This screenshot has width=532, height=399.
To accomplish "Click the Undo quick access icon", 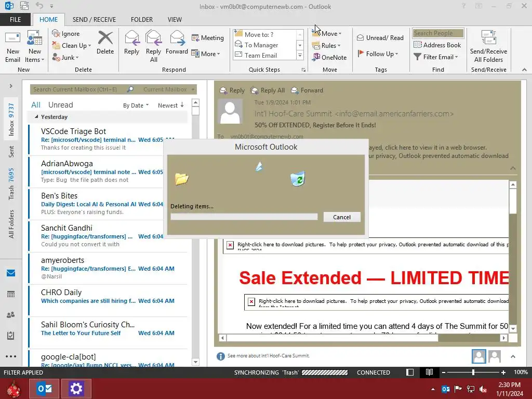I will point(39,5).
